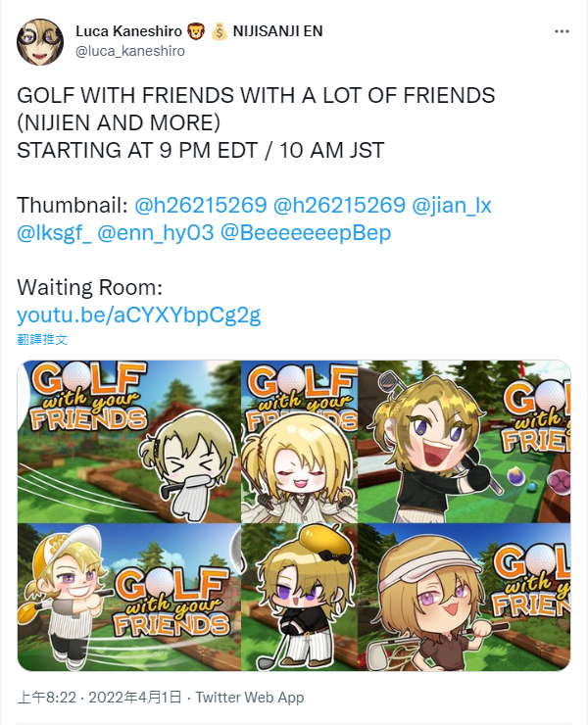Open the top-right laughing chibi thumbnail
Viewport: 588px width, 725px height.
tap(465, 442)
